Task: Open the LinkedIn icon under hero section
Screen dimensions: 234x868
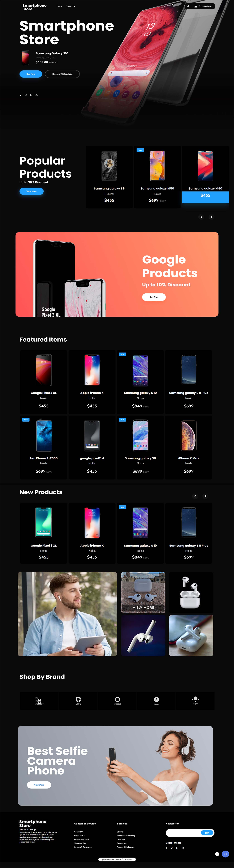Action: [x=31, y=95]
